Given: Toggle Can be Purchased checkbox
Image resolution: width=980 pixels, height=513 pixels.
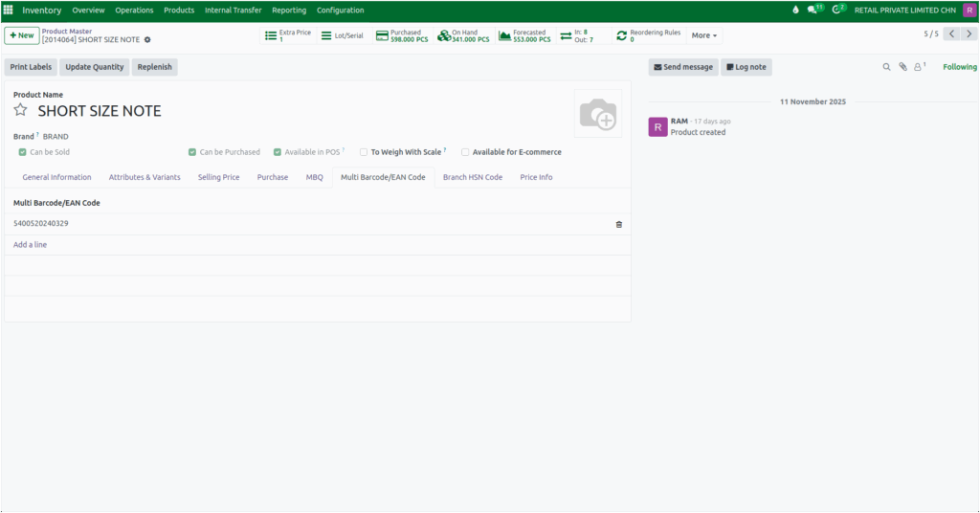Looking at the screenshot, I should point(192,152).
